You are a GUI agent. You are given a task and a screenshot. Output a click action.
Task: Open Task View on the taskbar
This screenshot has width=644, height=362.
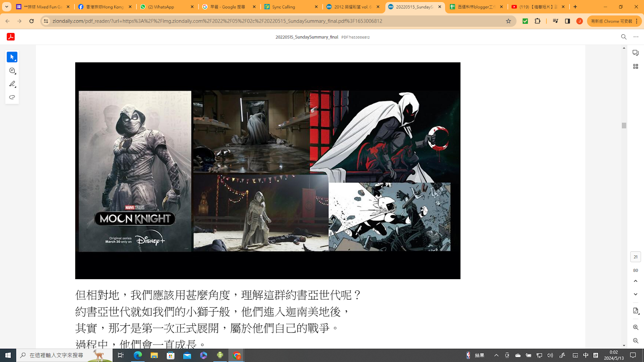coord(121,355)
